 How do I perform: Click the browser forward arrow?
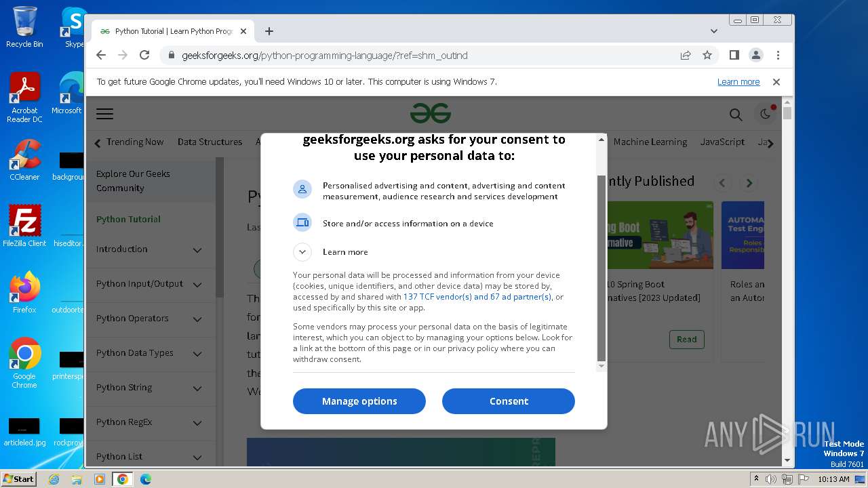pyautogui.click(x=123, y=56)
